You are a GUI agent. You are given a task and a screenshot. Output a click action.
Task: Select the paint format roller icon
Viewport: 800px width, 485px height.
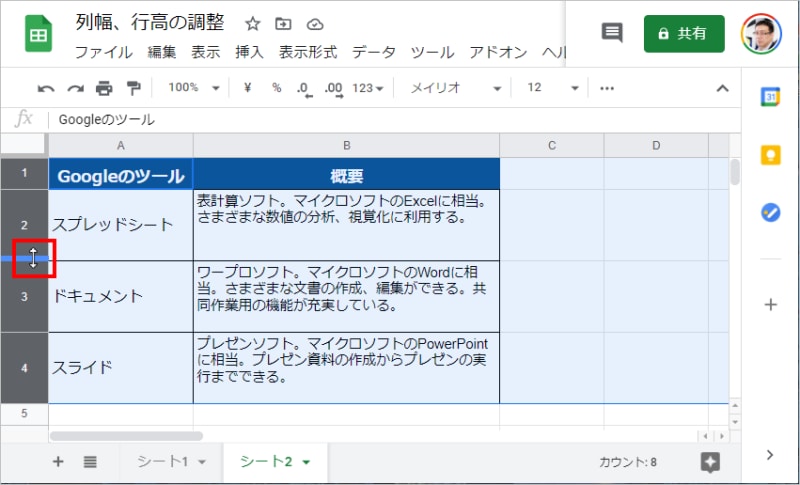133,88
